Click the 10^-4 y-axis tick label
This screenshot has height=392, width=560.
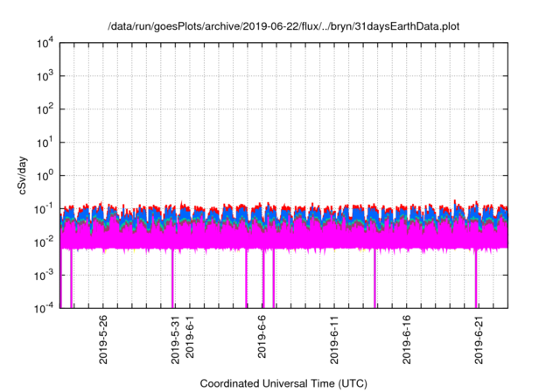tap(45, 307)
